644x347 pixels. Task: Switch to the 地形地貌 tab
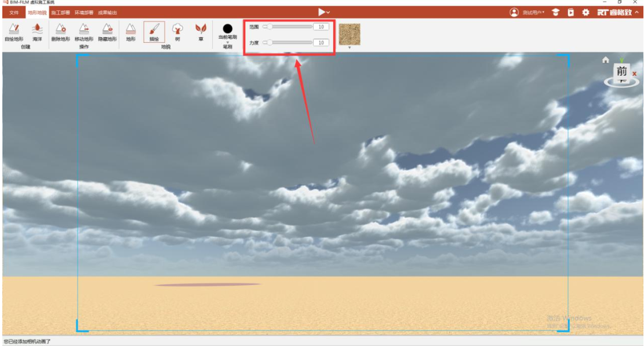coord(37,12)
